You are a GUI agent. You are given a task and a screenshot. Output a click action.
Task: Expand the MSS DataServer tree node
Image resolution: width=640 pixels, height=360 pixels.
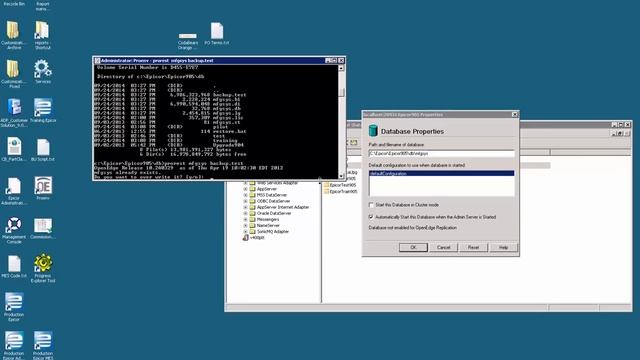click(x=246, y=195)
